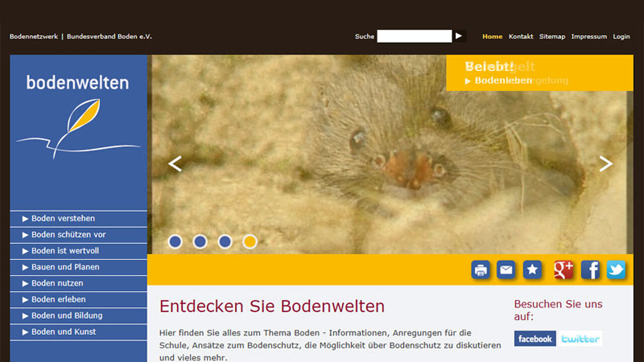This screenshot has width=644, height=362.
Task: Click 'Entdecken Sie Bodenwelten' heading
Action: pyautogui.click(x=272, y=306)
